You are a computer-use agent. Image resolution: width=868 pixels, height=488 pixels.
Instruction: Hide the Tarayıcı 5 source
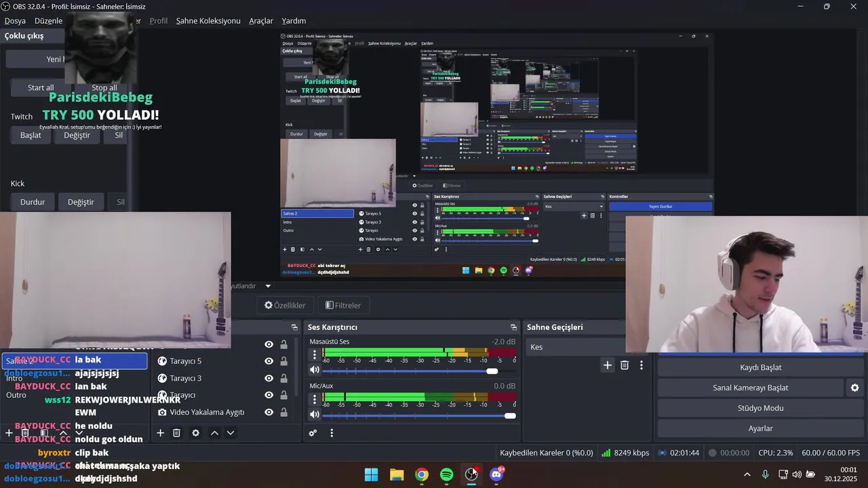coord(269,361)
